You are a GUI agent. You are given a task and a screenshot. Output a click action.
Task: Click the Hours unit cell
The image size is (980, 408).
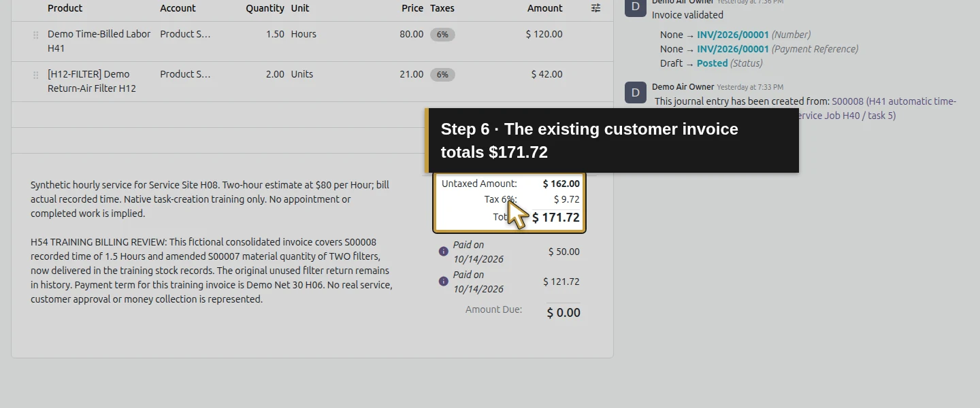(x=304, y=34)
